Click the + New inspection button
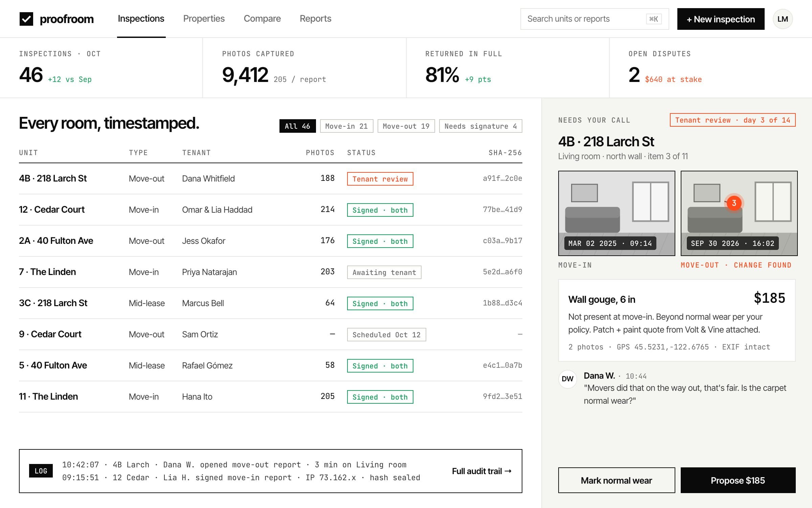Image resolution: width=812 pixels, height=508 pixels. pos(721,19)
